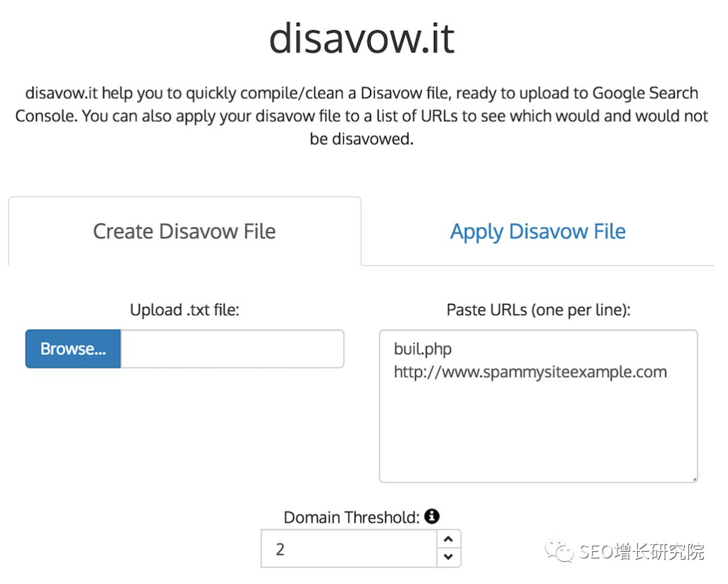The width and height of the screenshot is (728, 584).
Task: Click the 'Upload .txt file:' label
Action: (184, 309)
